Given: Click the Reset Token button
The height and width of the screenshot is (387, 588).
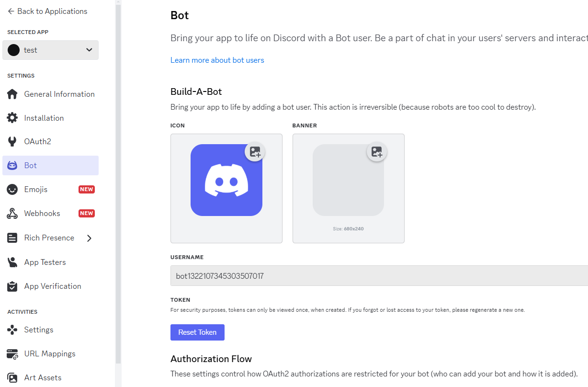Looking at the screenshot, I should click(197, 332).
